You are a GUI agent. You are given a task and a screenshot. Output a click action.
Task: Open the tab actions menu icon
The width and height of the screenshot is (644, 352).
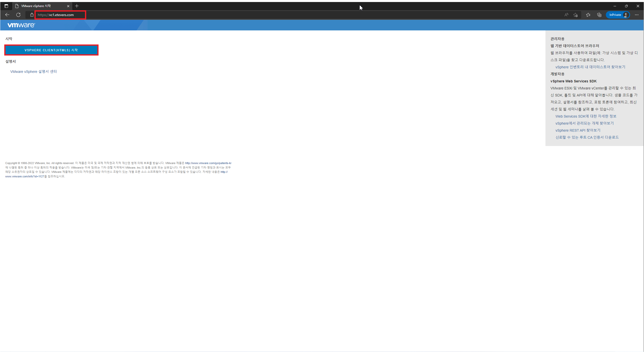(x=6, y=6)
